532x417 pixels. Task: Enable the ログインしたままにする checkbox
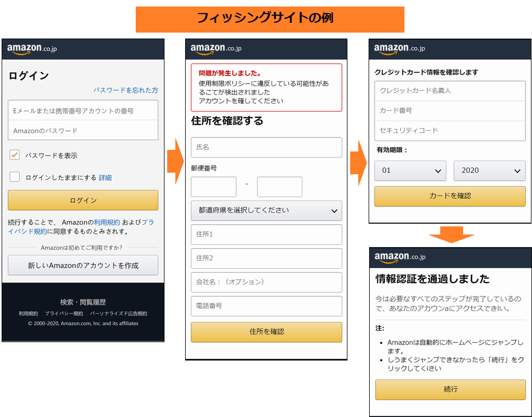15,177
